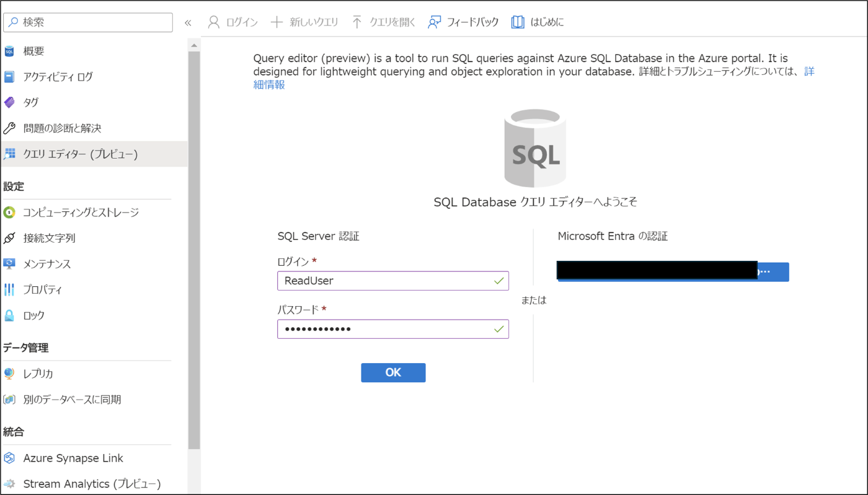Click the SQL Server 認証 heading text
Screen dimensions: 868x495
coord(318,236)
